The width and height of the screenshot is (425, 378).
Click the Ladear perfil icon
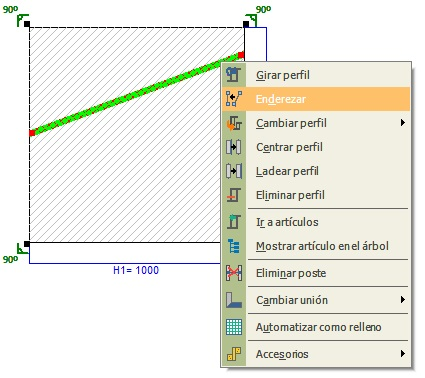pyautogui.click(x=234, y=171)
